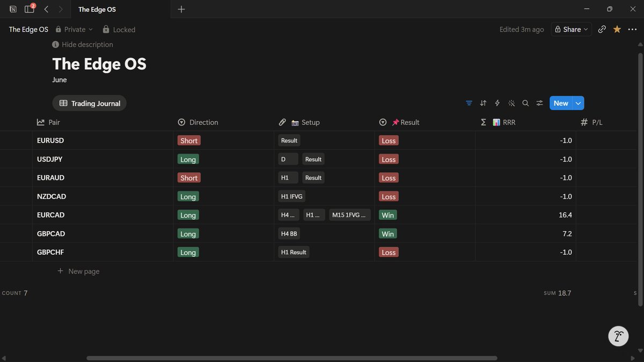Open the NZDCAD pair page

click(52, 196)
